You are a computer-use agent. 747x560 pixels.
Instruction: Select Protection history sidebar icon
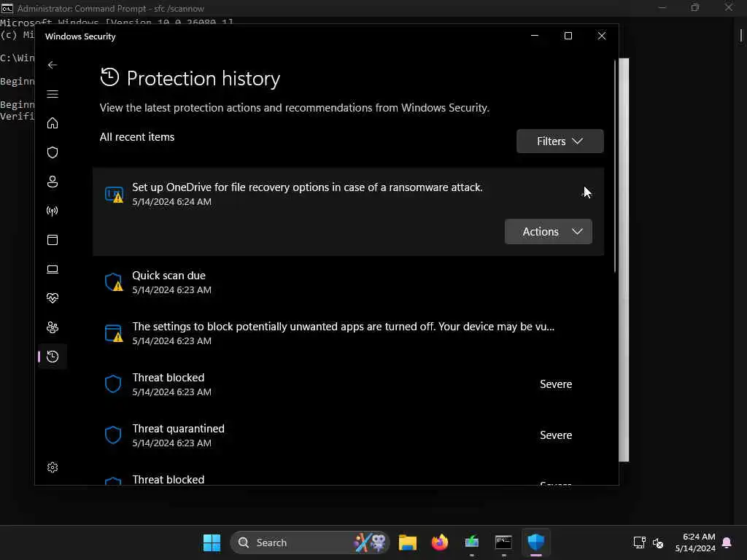click(x=53, y=356)
